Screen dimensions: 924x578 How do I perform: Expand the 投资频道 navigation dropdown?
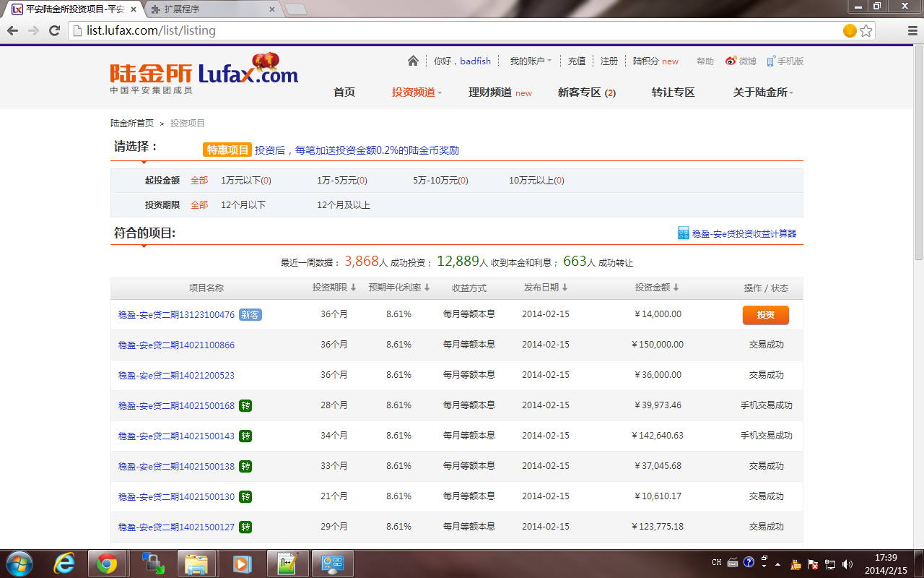(417, 92)
